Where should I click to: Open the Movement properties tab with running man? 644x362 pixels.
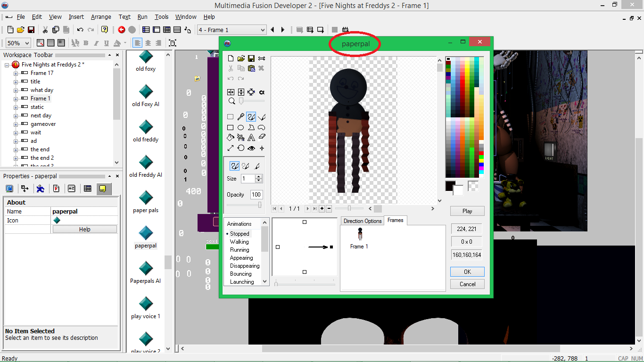(41, 189)
